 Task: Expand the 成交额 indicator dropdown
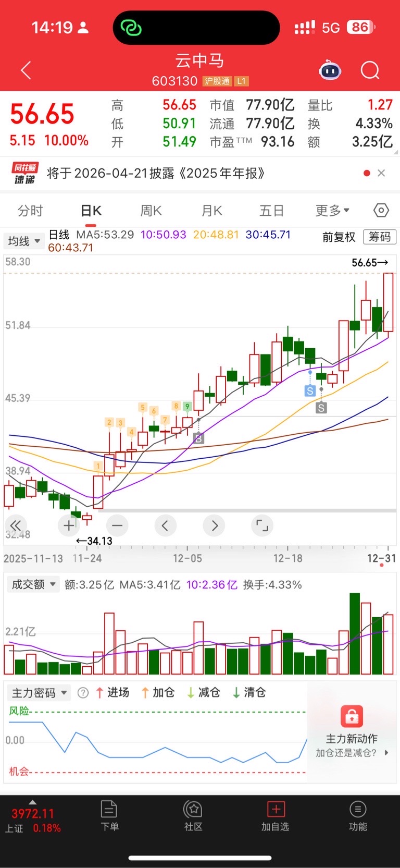[x=32, y=584]
